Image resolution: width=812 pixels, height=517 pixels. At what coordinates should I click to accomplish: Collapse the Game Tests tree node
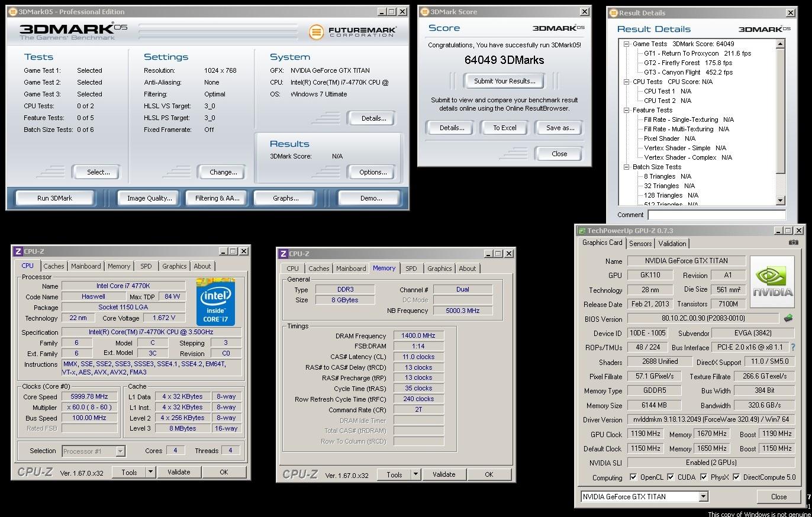(x=627, y=44)
